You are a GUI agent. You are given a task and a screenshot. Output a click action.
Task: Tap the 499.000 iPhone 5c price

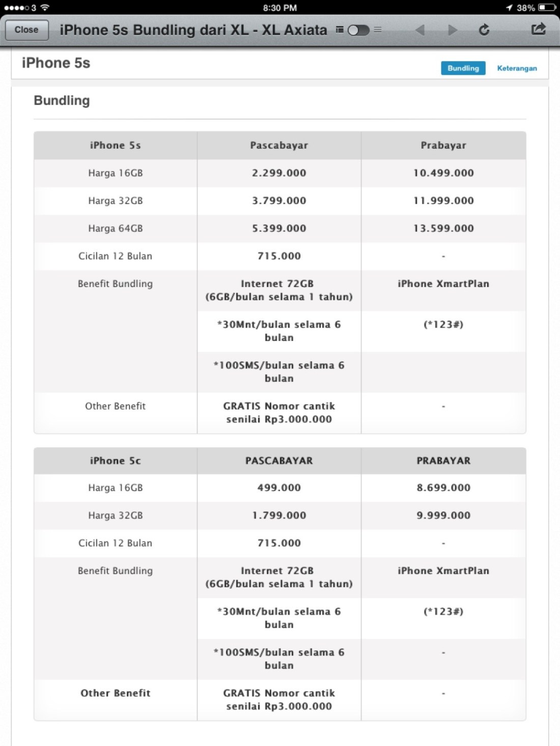pos(279,488)
